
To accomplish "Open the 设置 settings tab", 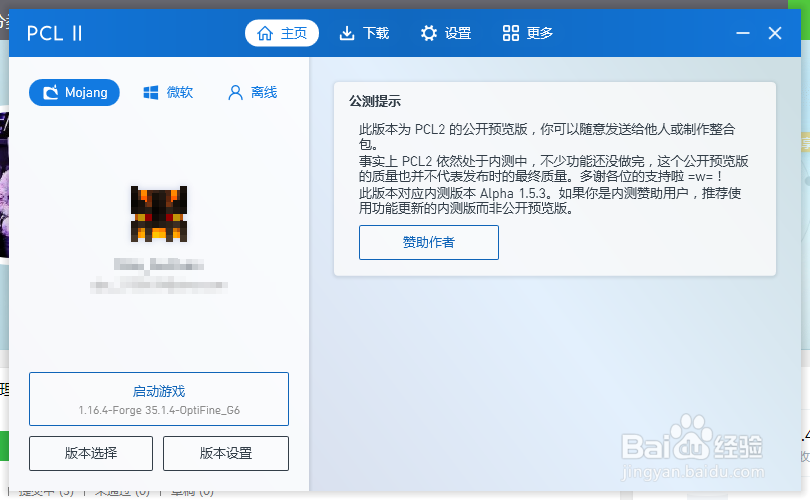I will click(x=445, y=33).
